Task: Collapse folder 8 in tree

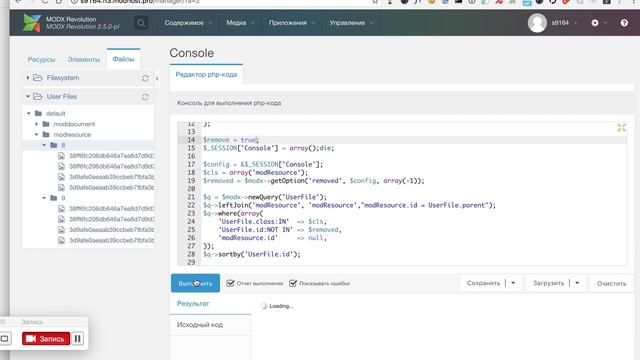Action: click(x=44, y=145)
